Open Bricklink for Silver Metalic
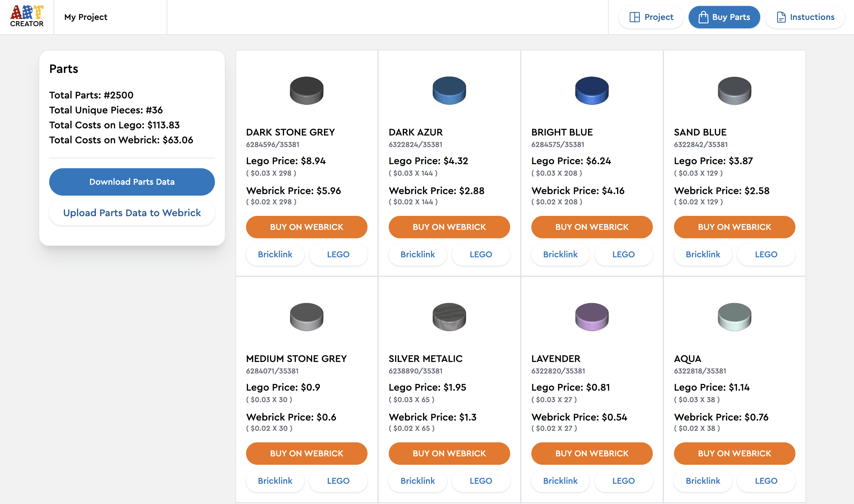The height and width of the screenshot is (504, 854). (418, 481)
